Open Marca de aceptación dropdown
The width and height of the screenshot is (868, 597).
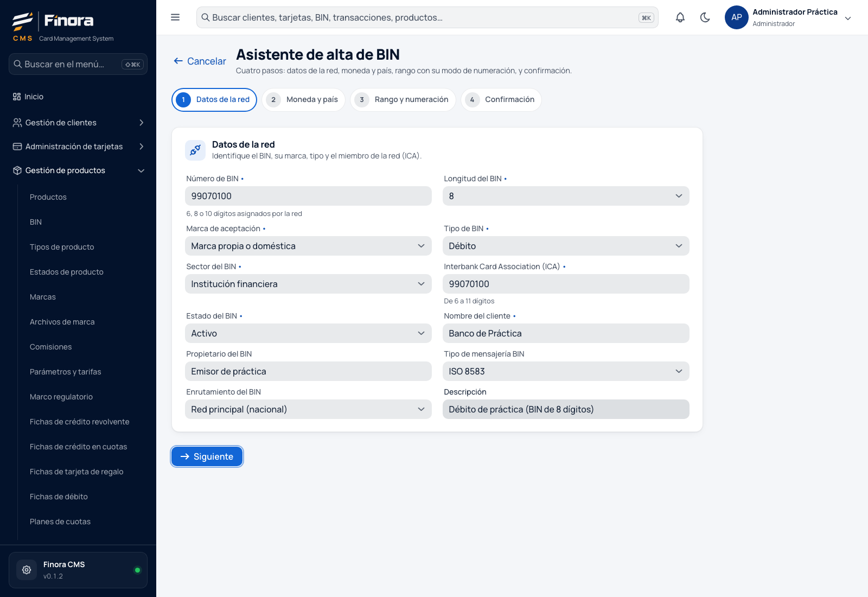[308, 246]
